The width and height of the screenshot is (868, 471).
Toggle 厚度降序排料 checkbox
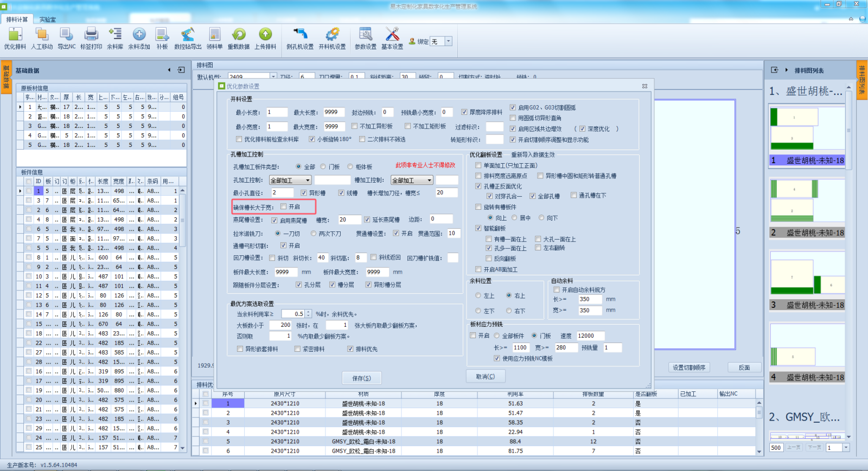pyautogui.click(x=464, y=112)
